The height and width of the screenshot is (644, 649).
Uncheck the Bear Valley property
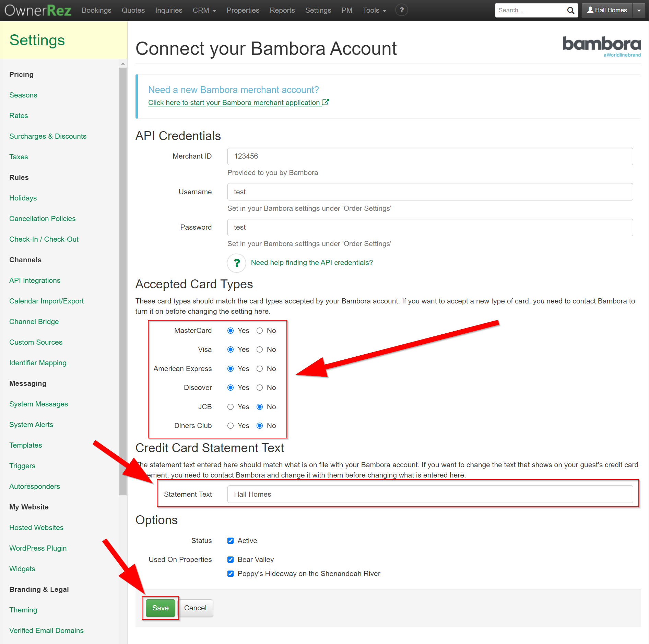(231, 560)
